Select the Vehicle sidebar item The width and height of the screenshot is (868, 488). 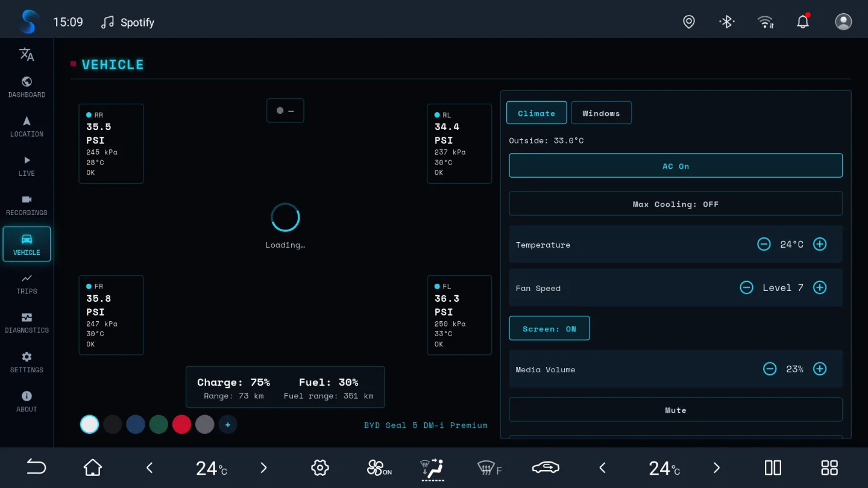[27, 244]
